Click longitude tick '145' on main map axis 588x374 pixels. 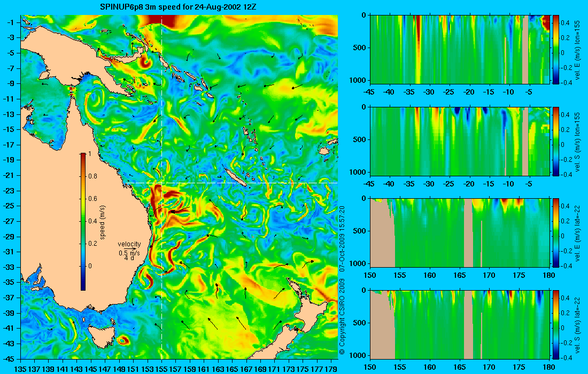tap(91, 369)
